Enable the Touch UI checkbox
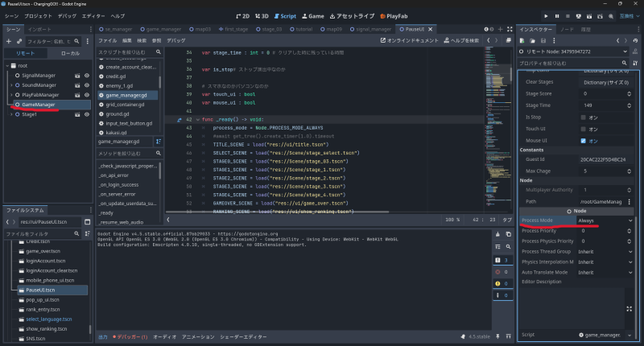The width and height of the screenshot is (644, 346). click(x=583, y=129)
